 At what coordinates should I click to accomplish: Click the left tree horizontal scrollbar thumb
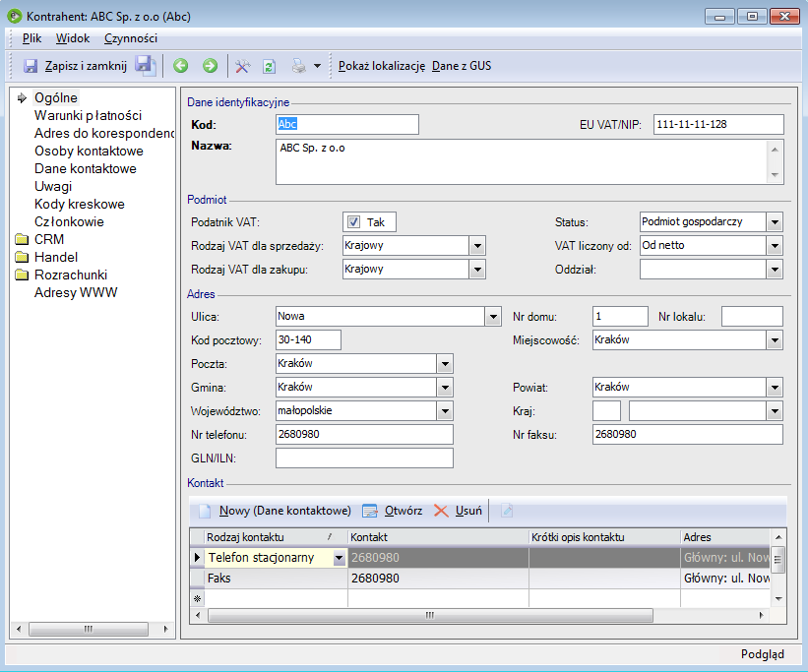click(x=89, y=629)
